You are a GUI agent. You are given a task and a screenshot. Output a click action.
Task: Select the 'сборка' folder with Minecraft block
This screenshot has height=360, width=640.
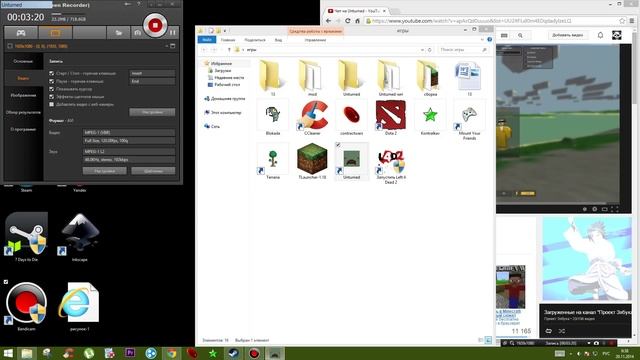point(430,78)
